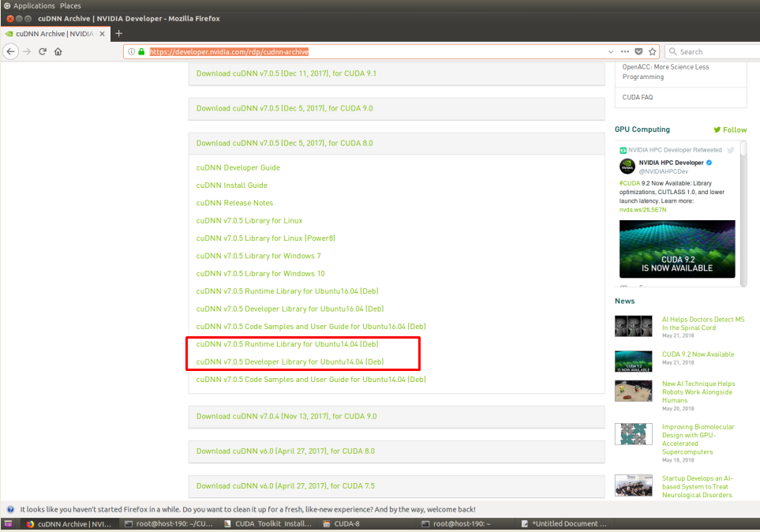Go back with the browser back arrow

(11, 51)
